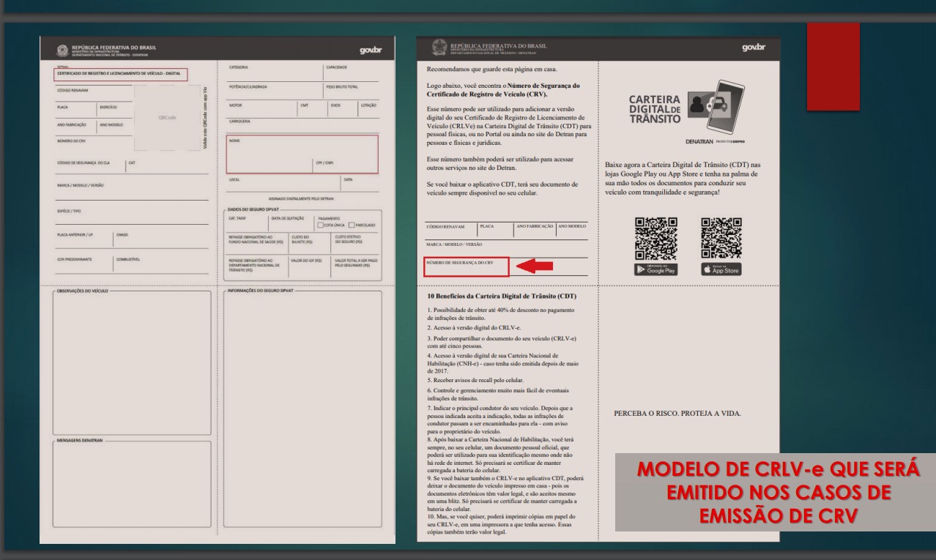936x560 pixels.
Task: Click the Informações do Seguro DPVAT box
Action: pos(302,414)
